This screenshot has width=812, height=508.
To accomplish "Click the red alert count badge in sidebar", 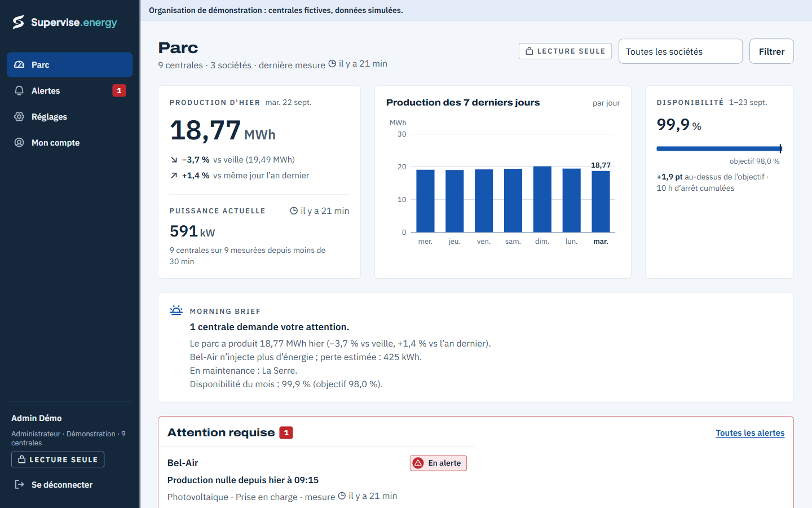I will [119, 90].
